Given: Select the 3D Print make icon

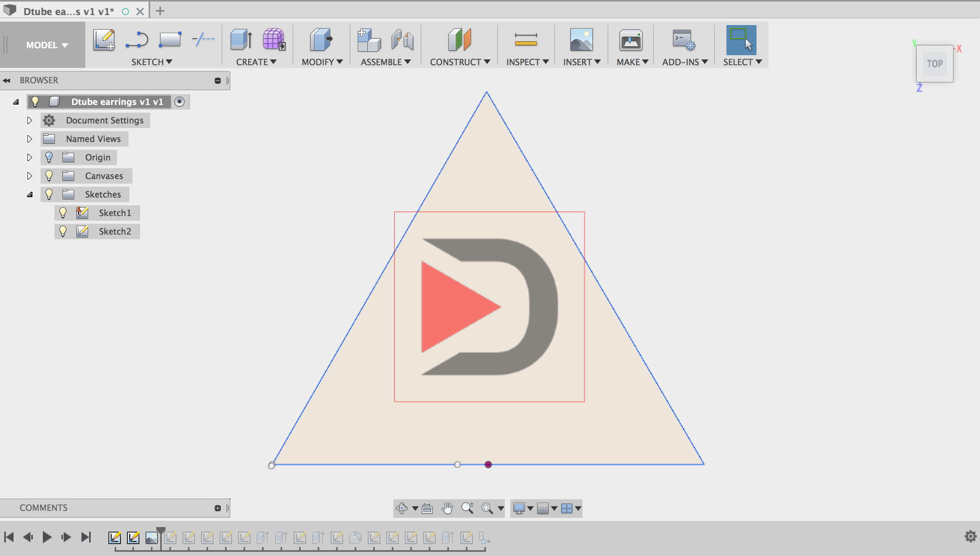Looking at the screenshot, I should coord(631,40).
